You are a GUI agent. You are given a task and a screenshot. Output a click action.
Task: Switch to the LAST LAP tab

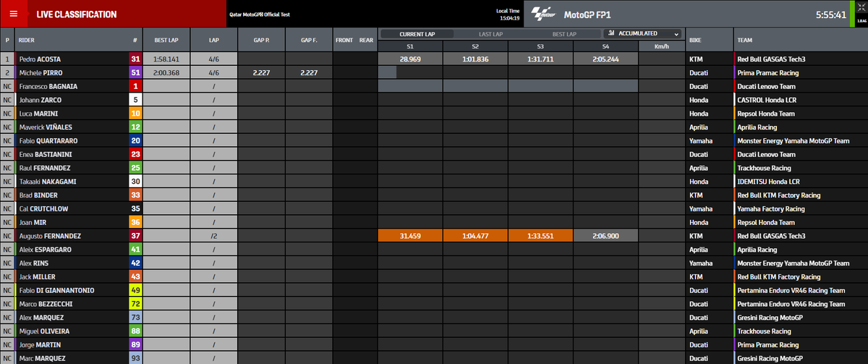click(492, 34)
